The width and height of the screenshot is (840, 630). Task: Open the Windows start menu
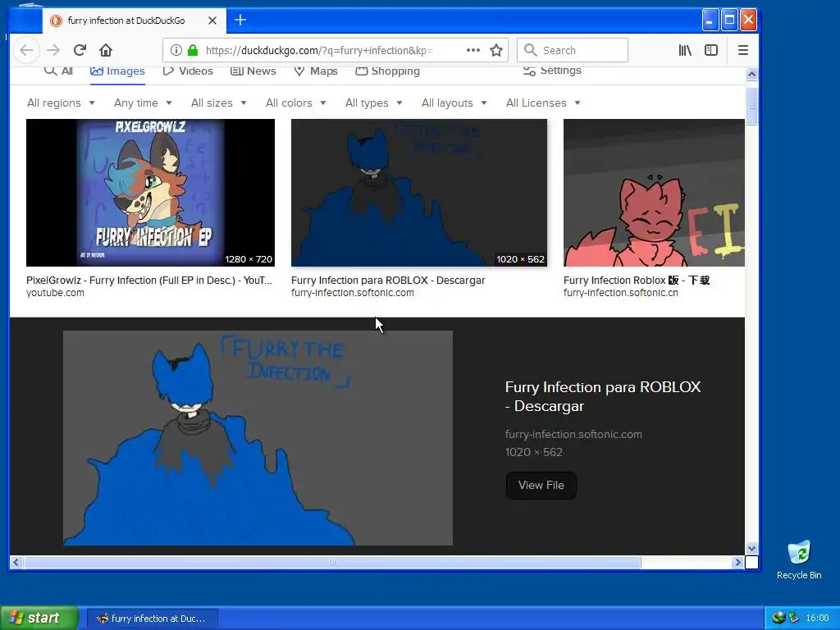pos(39,618)
